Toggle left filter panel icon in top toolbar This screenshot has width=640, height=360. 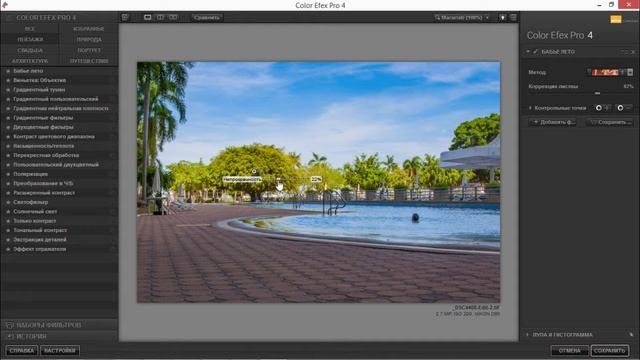(x=125, y=18)
